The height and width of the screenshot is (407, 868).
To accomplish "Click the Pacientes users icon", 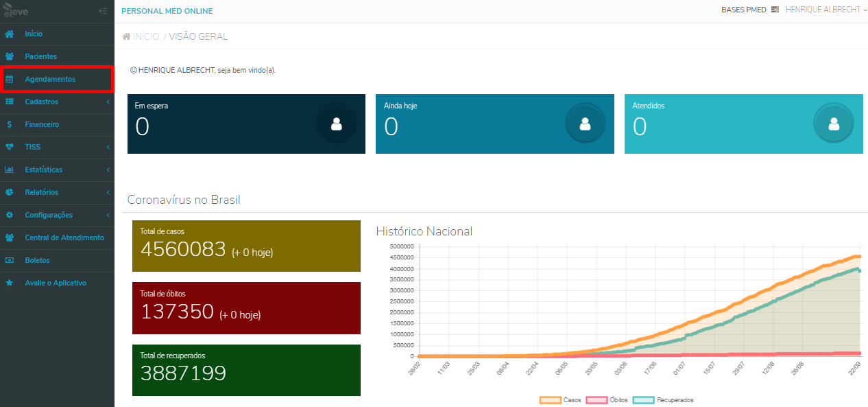I will [10, 56].
